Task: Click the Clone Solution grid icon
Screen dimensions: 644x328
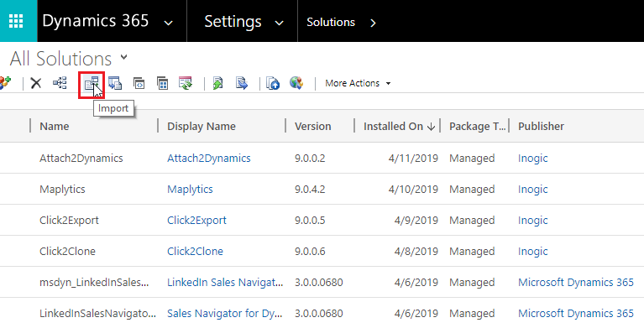Action: click(x=163, y=83)
